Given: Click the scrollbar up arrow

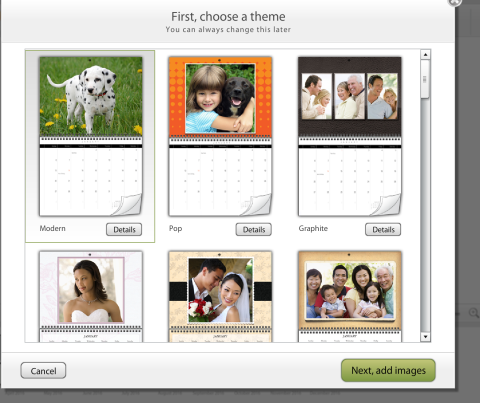Looking at the screenshot, I should point(425,54).
